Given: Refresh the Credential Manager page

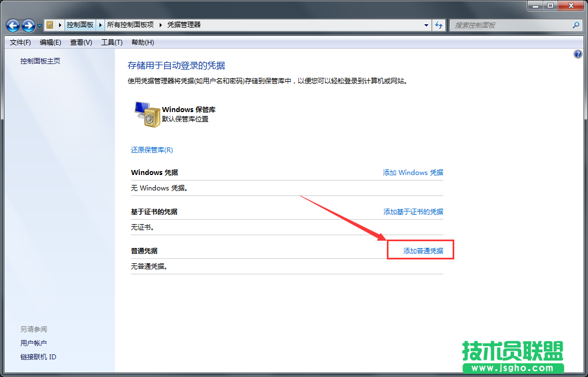Looking at the screenshot, I should click(439, 25).
